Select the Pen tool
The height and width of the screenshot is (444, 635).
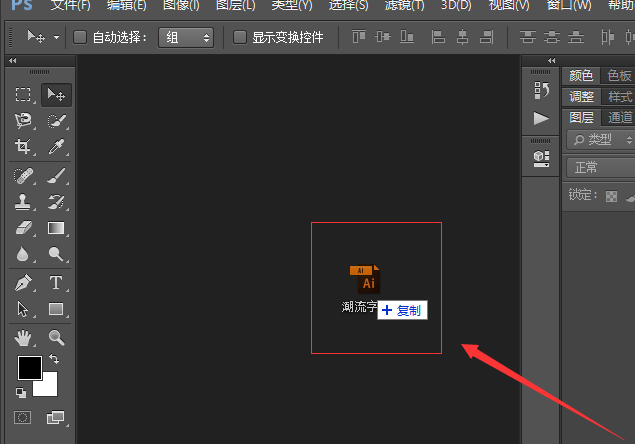point(23,283)
